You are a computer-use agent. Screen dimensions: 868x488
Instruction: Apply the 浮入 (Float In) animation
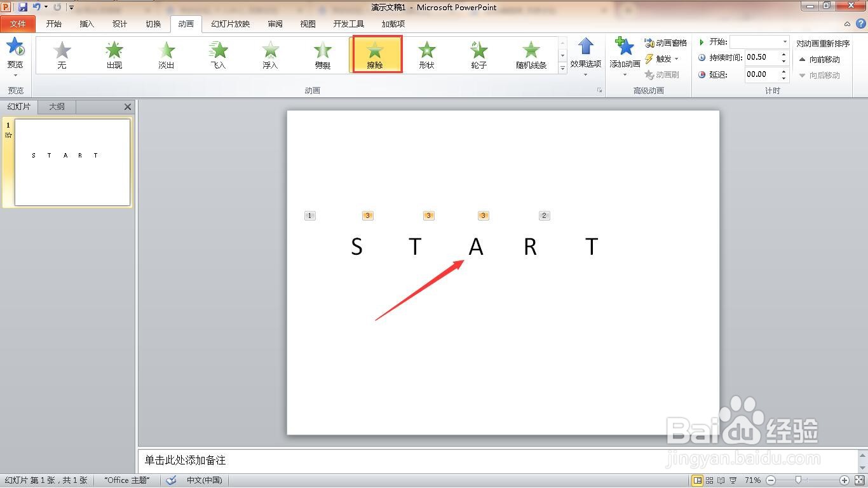click(x=271, y=55)
